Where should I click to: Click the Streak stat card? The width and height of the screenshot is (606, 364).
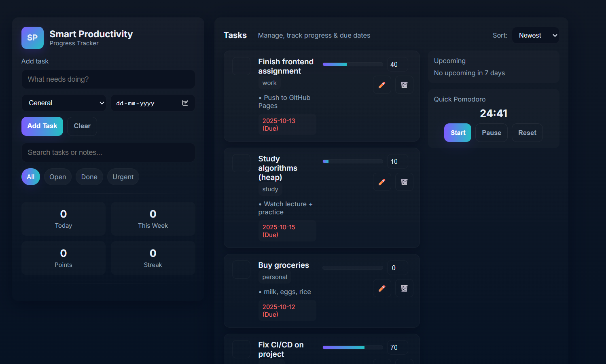point(153,258)
